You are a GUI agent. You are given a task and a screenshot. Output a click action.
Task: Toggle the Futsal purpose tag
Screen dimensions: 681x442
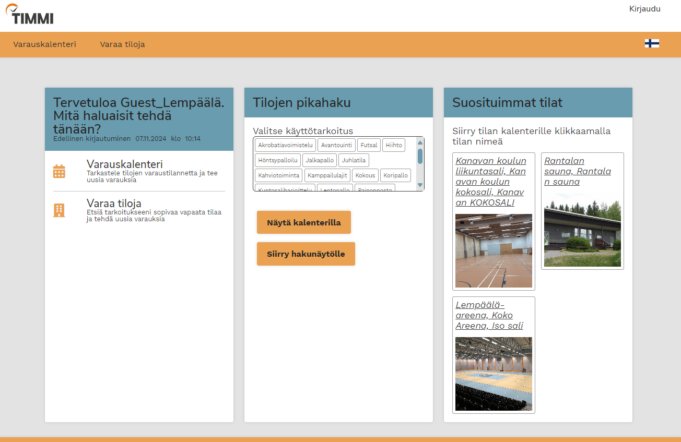pyautogui.click(x=369, y=145)
